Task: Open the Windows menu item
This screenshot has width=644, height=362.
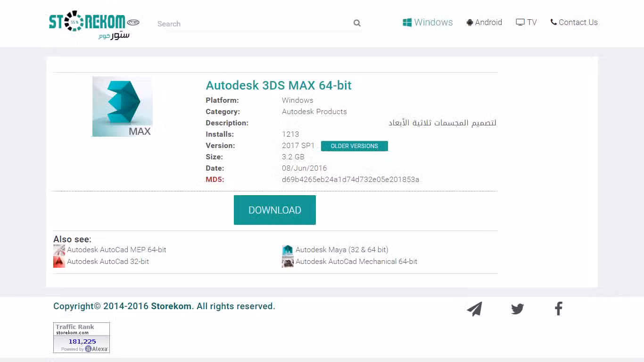Action: click(x=428, y=22)
